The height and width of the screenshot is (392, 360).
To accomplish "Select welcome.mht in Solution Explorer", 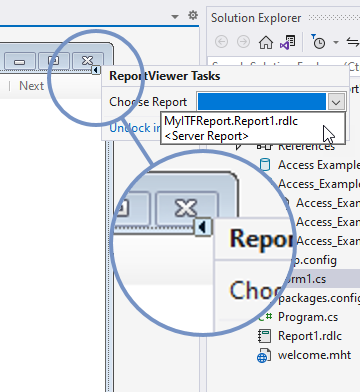I will [x=314, y=355].
